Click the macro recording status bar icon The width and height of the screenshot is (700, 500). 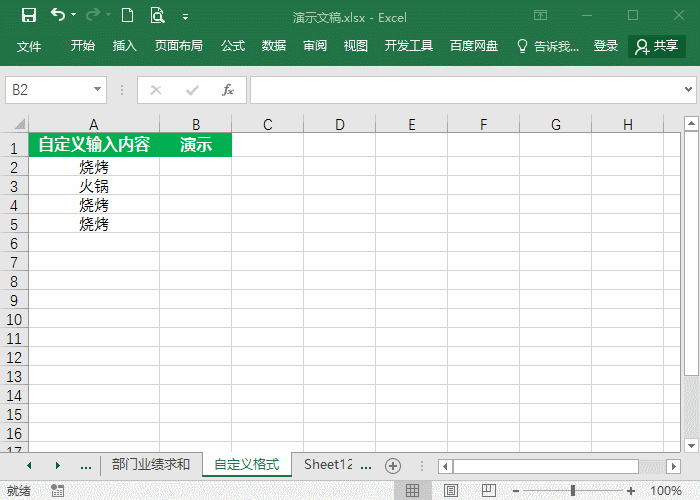pyautogui.click(x=57, y=491)
